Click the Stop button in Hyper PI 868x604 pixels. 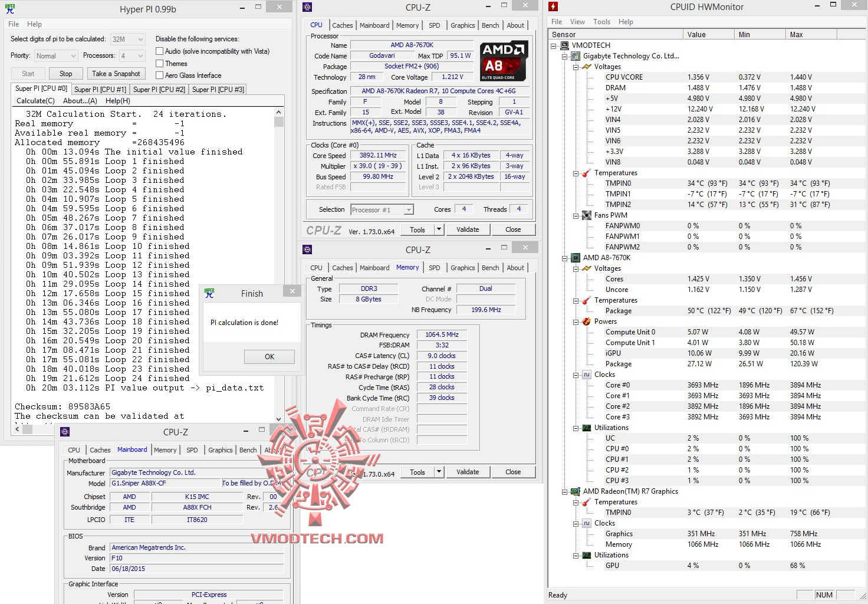(x=65, y=74)
